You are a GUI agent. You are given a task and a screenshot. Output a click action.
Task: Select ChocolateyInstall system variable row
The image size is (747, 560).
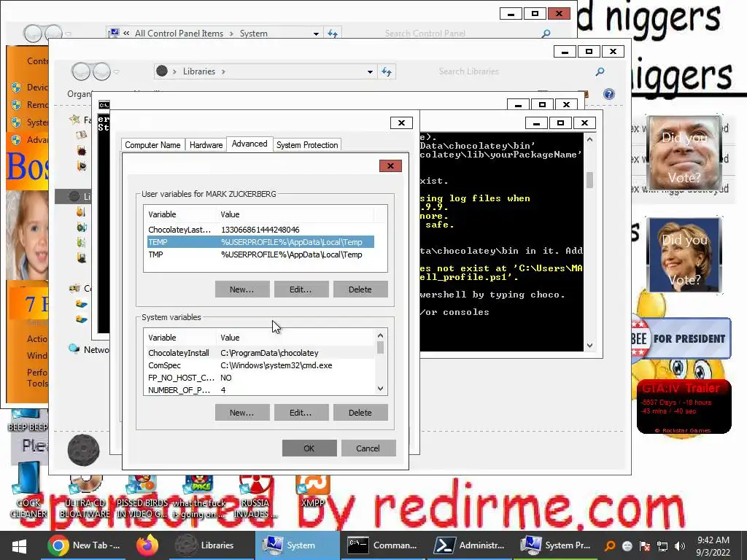point(260,353)
